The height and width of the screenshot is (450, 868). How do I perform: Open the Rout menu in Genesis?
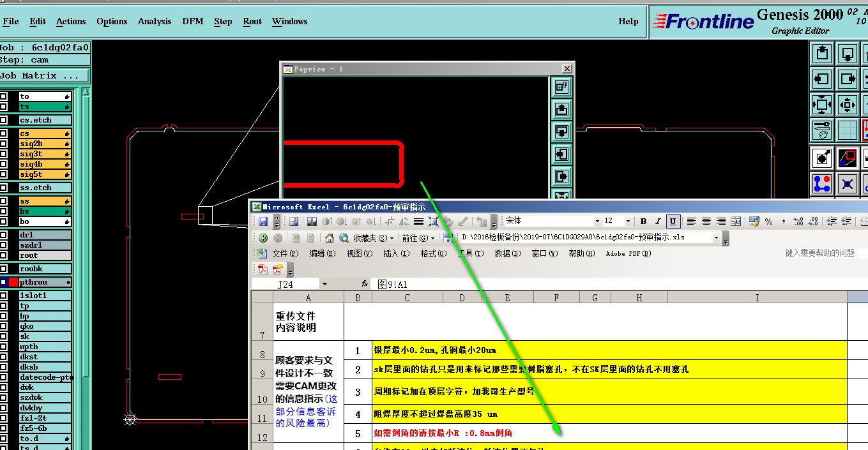coord(252,21)
